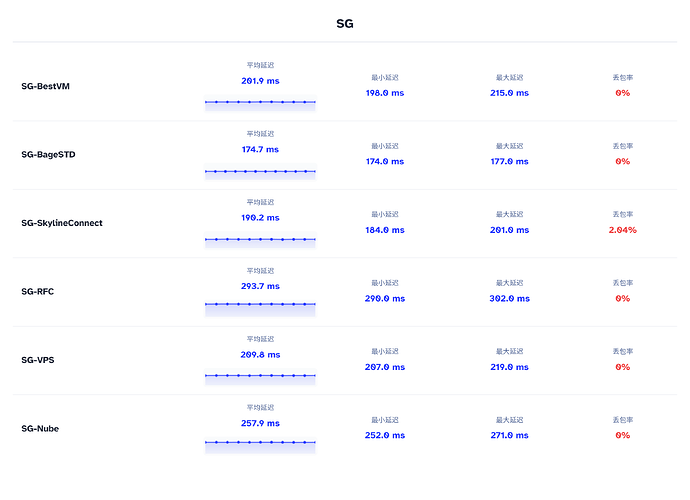Click the 2.04% packet loss value
Image resolution: width=690 pixels, height=500 pixels.
pos(622,230)
